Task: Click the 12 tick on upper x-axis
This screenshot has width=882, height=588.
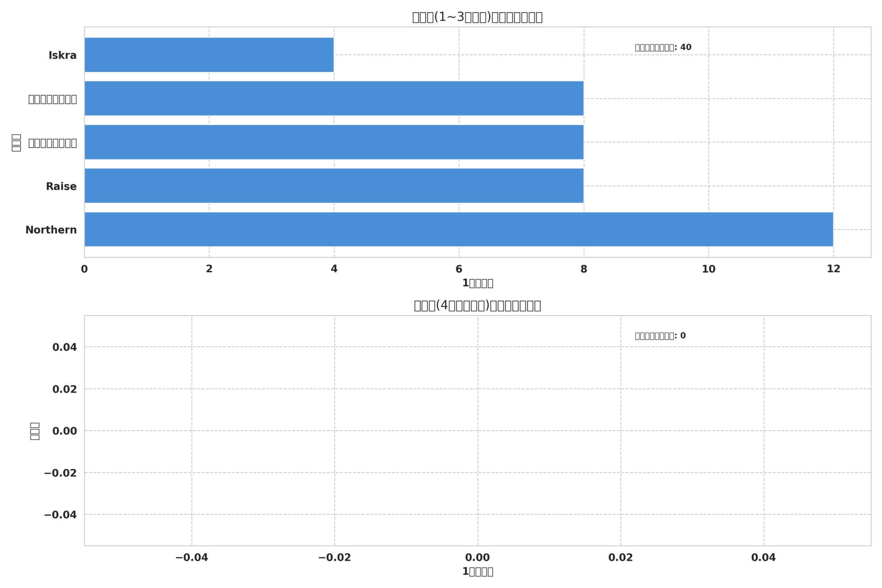Action: click(834, 269)
